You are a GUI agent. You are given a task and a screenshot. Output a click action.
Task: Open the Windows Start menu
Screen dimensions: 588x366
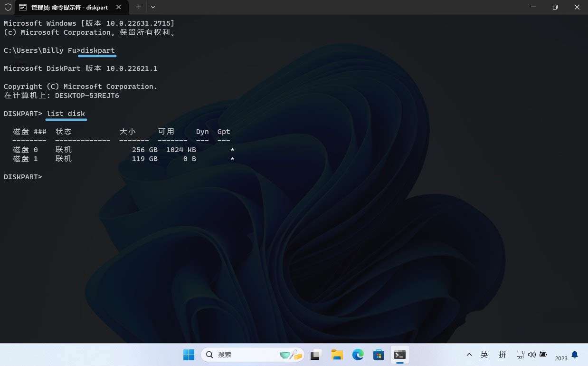189,355
